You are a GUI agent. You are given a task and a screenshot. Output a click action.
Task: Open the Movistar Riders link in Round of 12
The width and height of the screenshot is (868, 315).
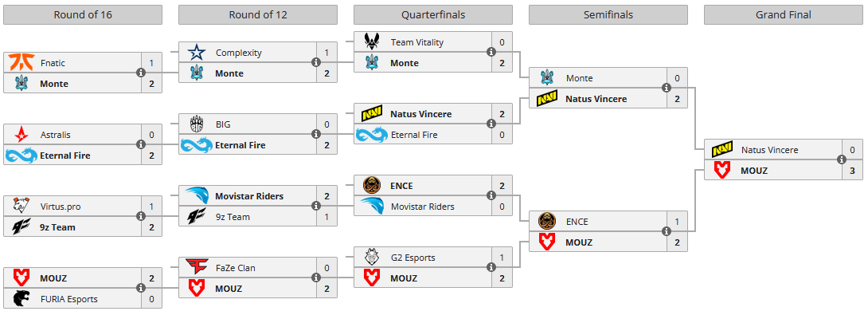tap(249, 195)
